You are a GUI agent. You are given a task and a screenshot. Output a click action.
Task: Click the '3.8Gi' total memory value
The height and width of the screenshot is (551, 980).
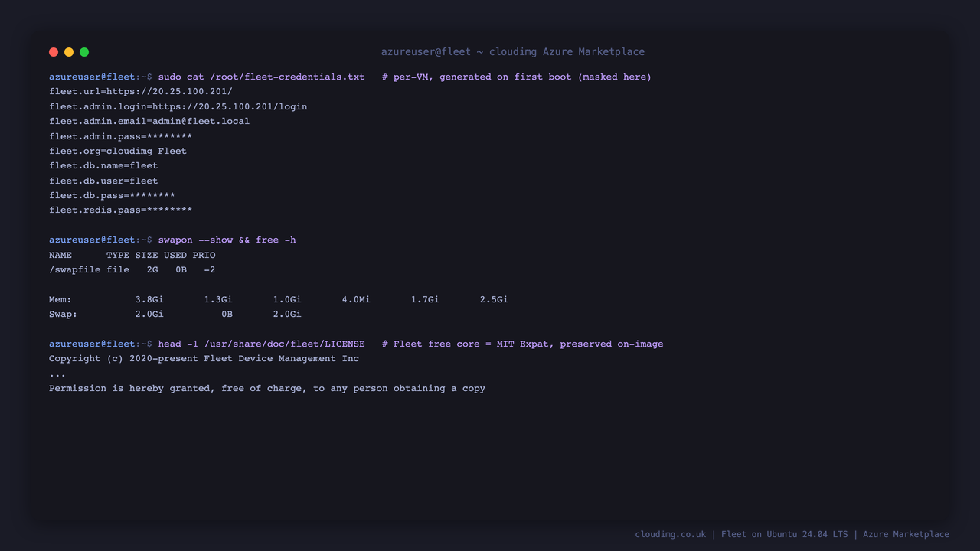149,299
